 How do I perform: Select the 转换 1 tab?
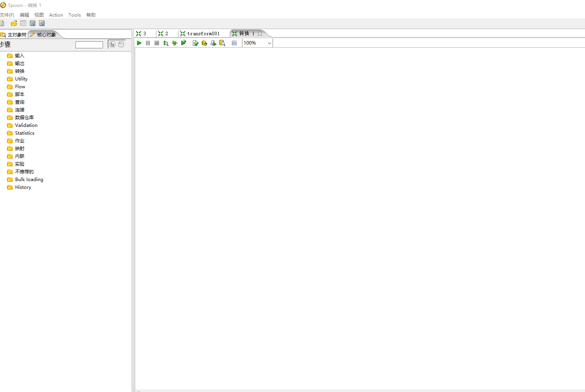243,34
